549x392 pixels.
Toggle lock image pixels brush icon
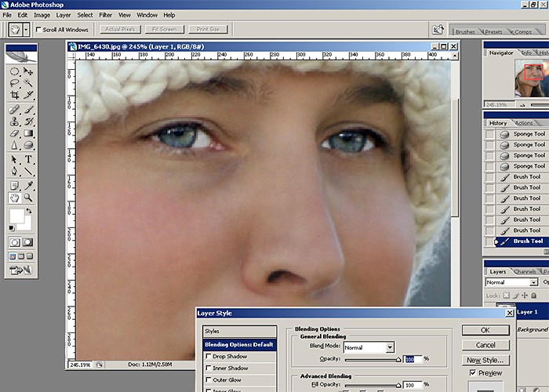(515, 296)
